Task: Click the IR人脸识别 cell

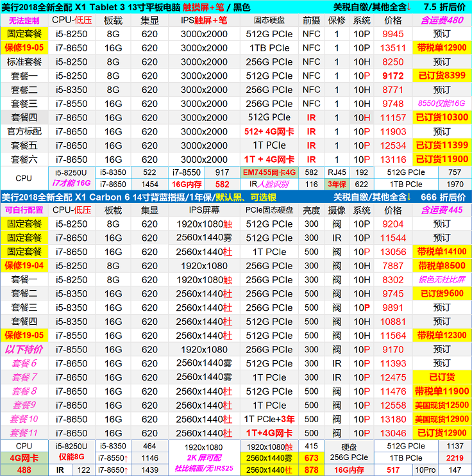Action: (x=269, y=185)
